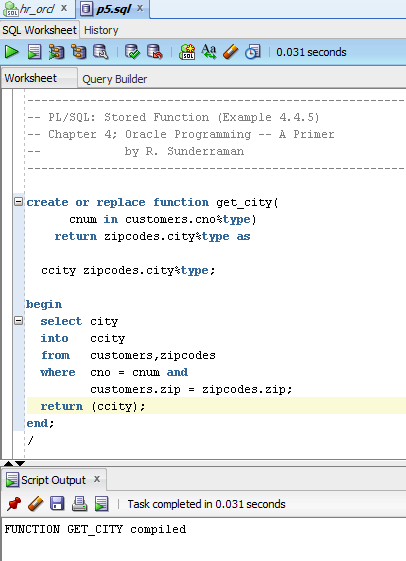Click the down arrow on the panel splitter
406x561 pixels.
[x=20, y=463]
